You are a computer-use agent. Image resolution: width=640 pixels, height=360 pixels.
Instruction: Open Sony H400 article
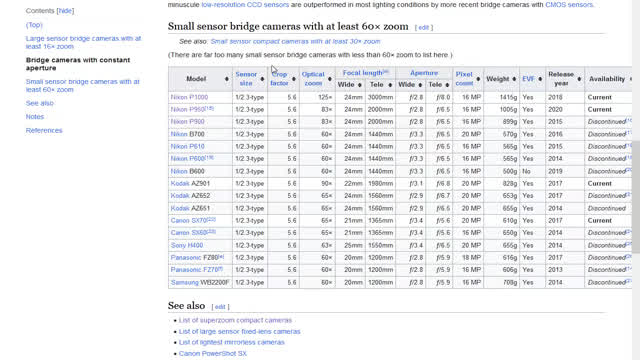[187, 245]
